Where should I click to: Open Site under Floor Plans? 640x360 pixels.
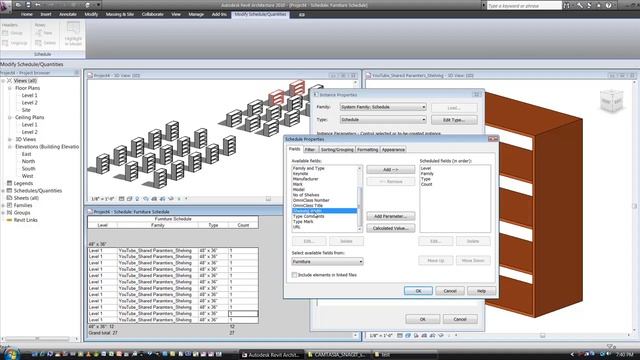[26, 110]
